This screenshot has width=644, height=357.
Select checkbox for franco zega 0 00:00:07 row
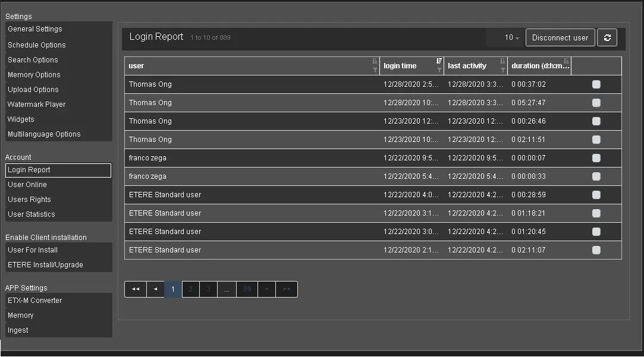click(x=596, y=158)
